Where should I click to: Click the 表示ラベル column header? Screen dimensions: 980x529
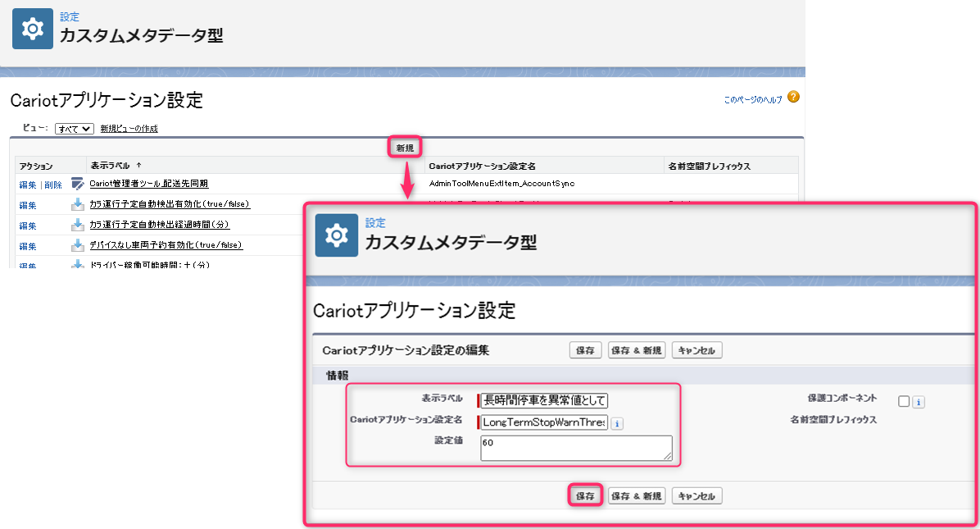click(x=110, y=166)
